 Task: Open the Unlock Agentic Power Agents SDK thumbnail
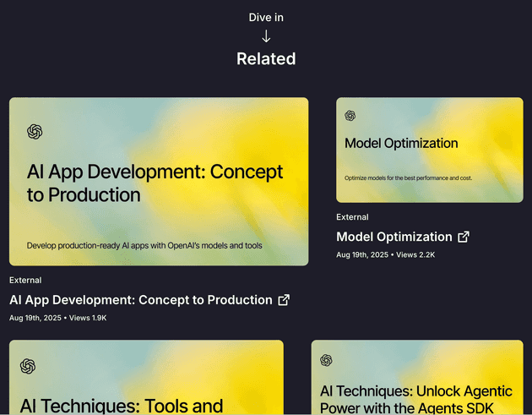click(x=416, y=380)
